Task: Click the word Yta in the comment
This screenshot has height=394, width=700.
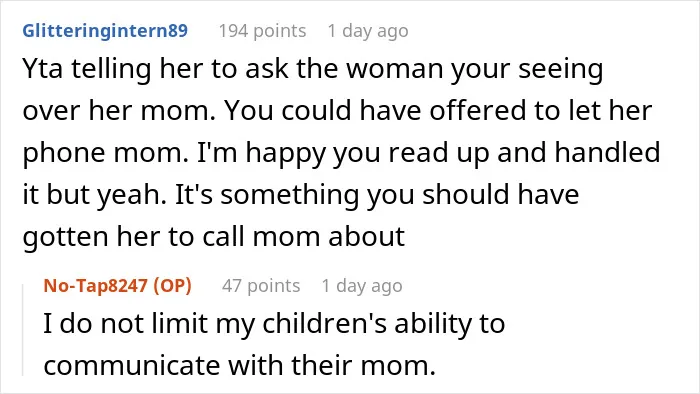Action: coord(42,69)
